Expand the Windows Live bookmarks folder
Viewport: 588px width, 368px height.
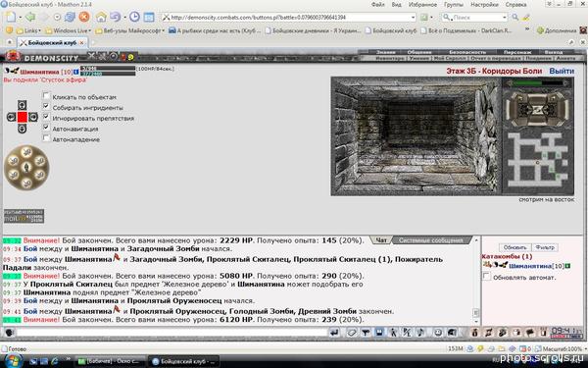tap(69, 30)
